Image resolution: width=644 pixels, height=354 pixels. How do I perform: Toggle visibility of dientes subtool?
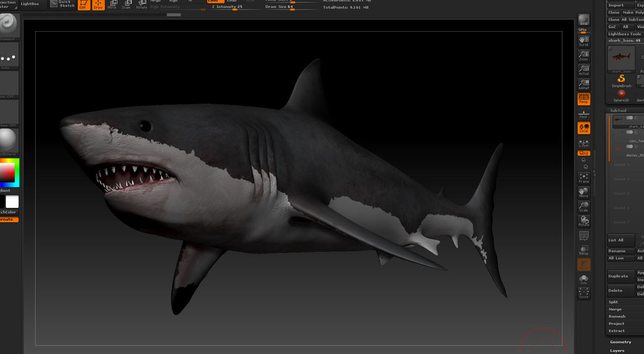pos(630,146)
